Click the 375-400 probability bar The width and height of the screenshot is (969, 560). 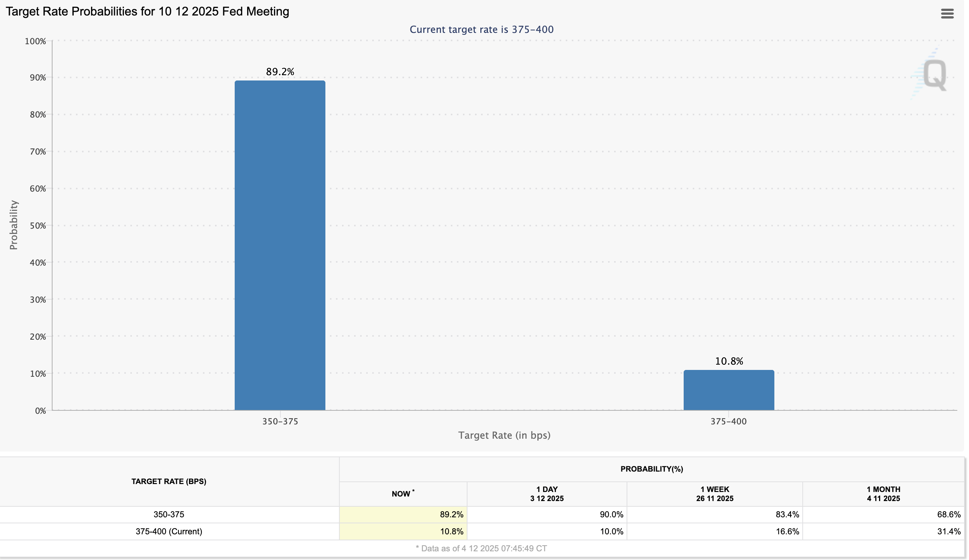tap(728, 390)
